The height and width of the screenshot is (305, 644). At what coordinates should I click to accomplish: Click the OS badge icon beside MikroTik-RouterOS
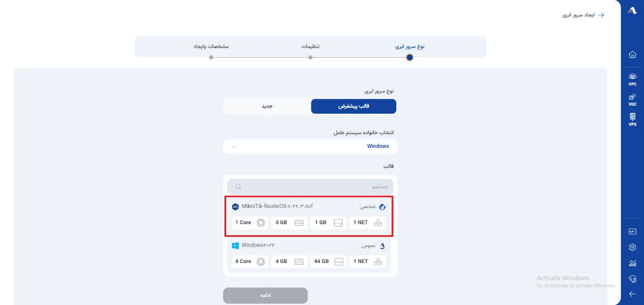click(x=235, y=207)
